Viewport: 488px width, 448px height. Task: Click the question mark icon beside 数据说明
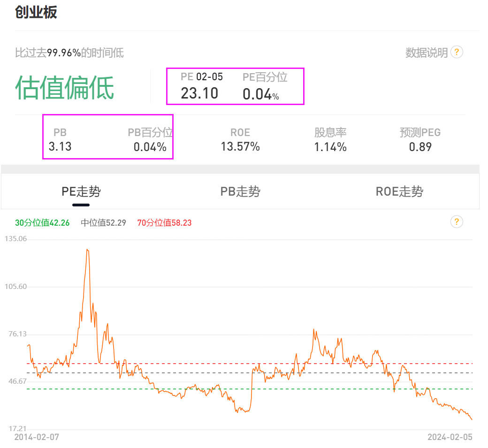tap(457, 52)
